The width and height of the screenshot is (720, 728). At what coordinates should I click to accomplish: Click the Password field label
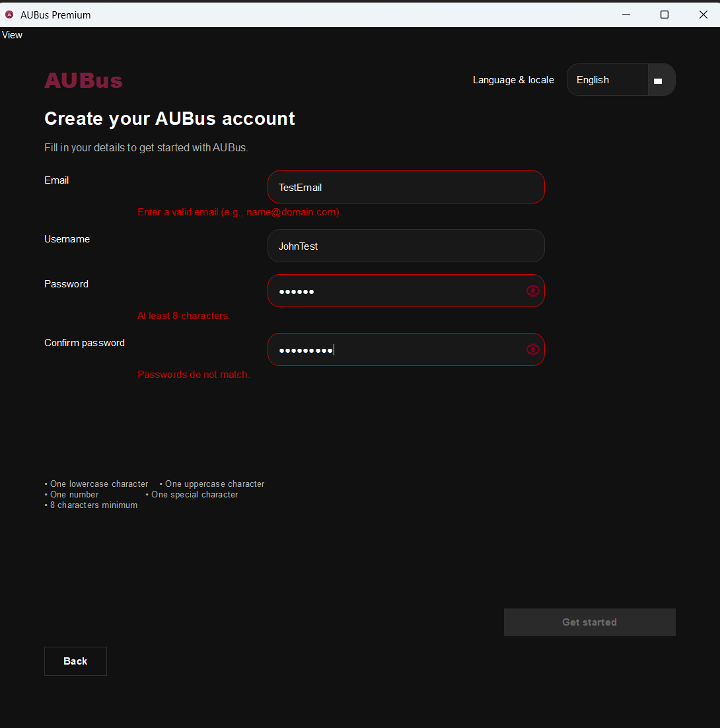click(x=66, y=283)
